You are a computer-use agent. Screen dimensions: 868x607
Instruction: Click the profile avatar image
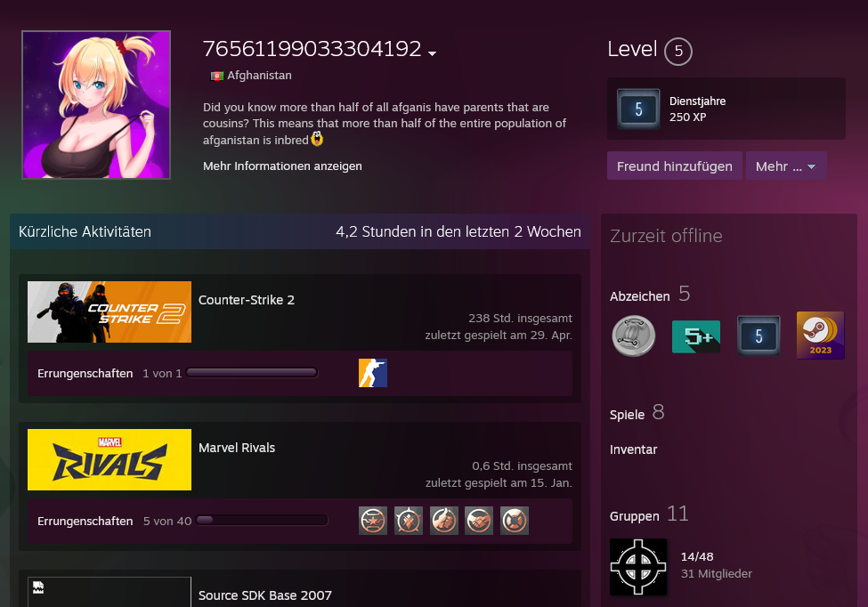point(96,105)
